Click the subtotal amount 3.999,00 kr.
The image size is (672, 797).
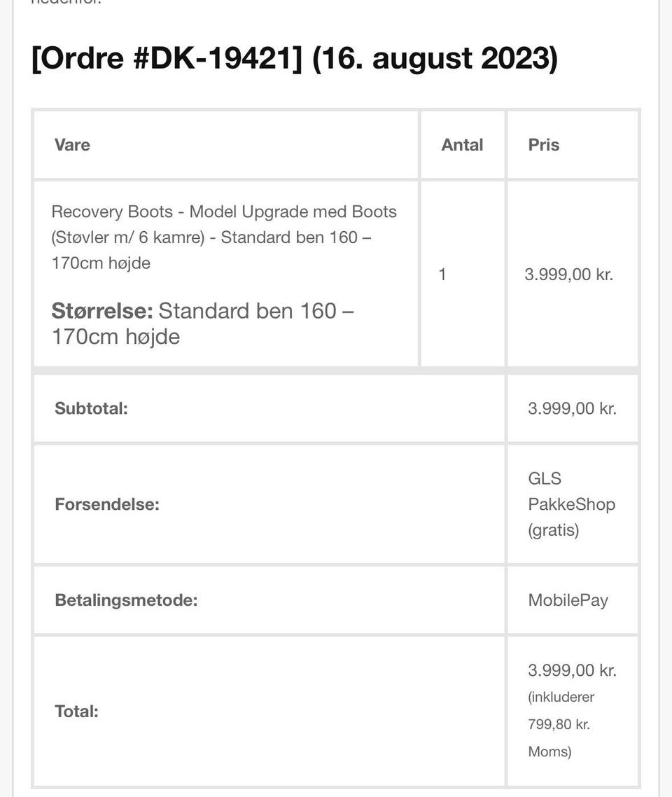tap(572, 408)
